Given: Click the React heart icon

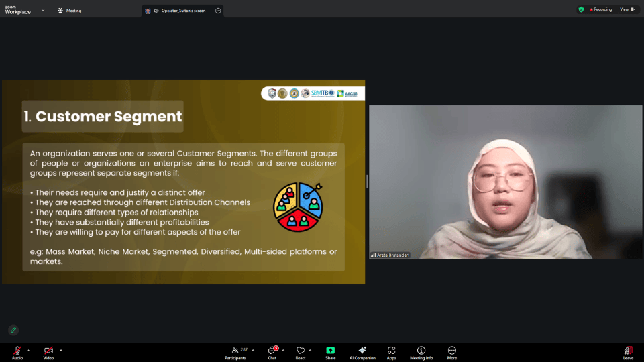Looking at the screenshot, I should tap(300, 351).
